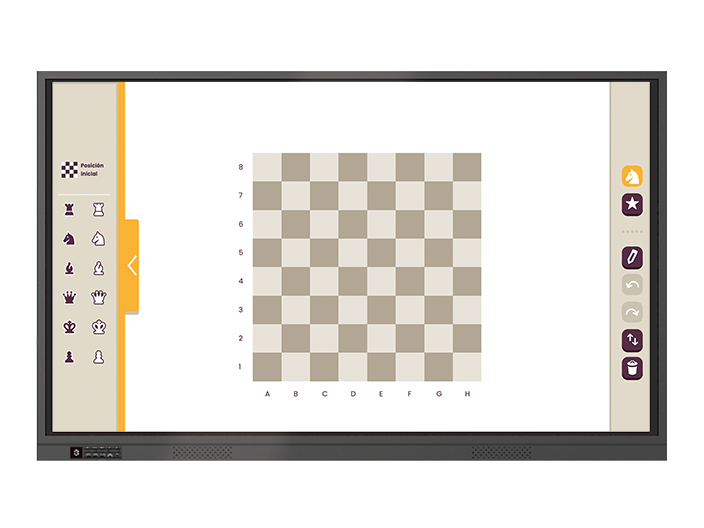
Task: Pick the white king piece
Action: tap(98, 327)
